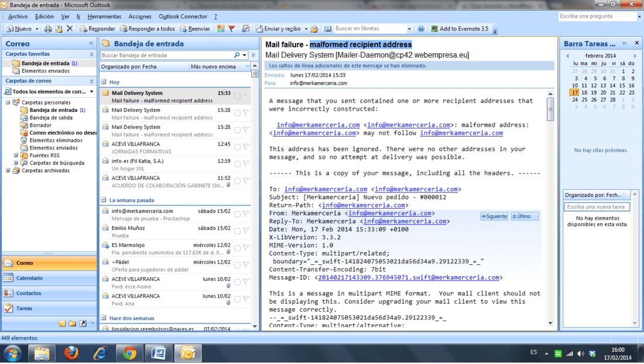Toggle category box on JORNADAS FORMATIVAS message
Screen dimensions: 644x364
pyautogui.click(x=237, y=147)
